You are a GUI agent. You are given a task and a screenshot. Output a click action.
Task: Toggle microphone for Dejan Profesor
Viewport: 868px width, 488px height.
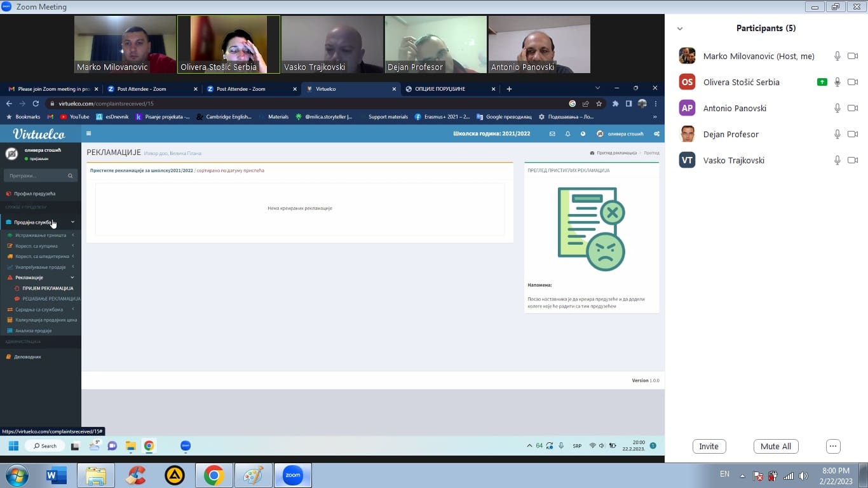pyautogui.click(x=837, y=134)
